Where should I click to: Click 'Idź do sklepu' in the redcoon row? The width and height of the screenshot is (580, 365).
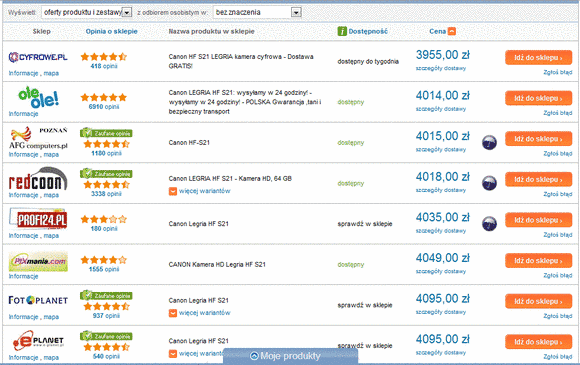[x=538, y=179]
